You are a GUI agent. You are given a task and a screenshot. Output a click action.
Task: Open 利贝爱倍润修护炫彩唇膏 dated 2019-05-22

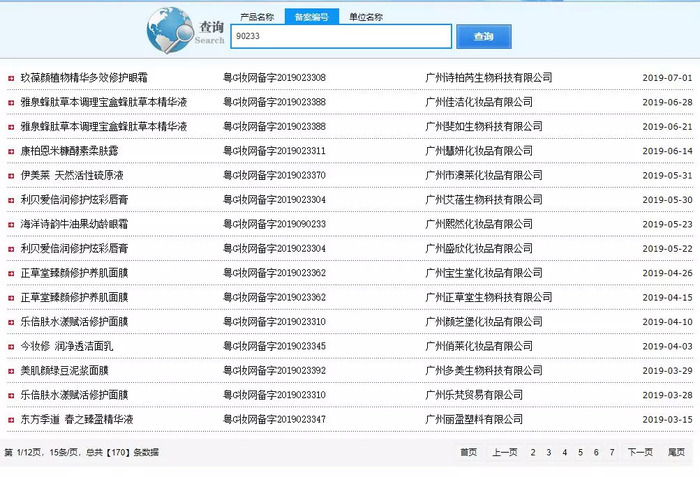[74, 248]
